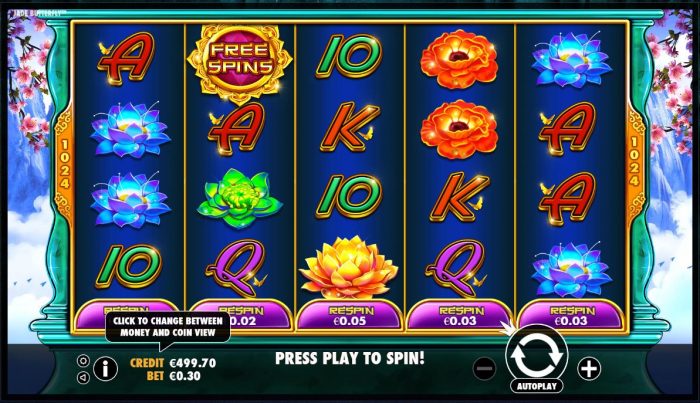Respin the third reel for €0.05
The height and width of the screenshot is (403, 700).
click(x=350, y=316)
